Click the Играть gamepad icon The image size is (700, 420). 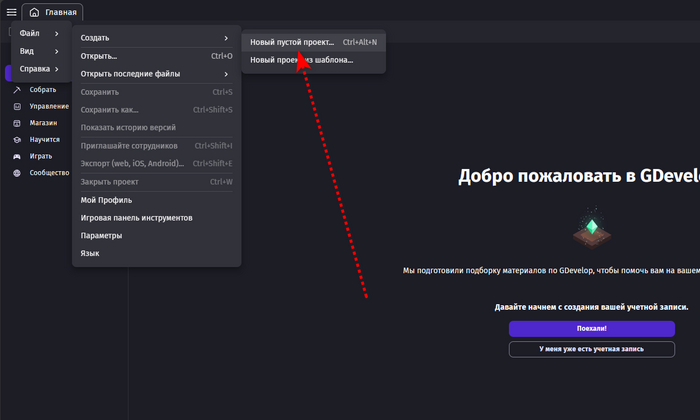(x=17, y=156)
